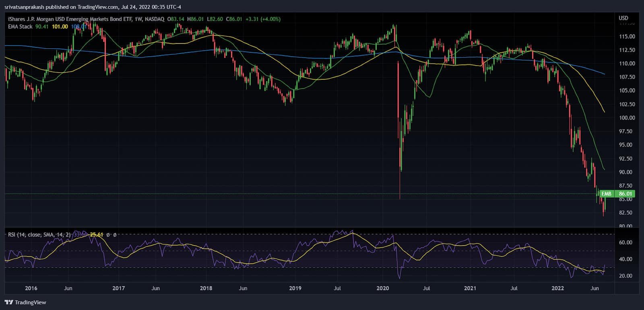Click the Jul label between 2019 and 2020

pos(337,288)
